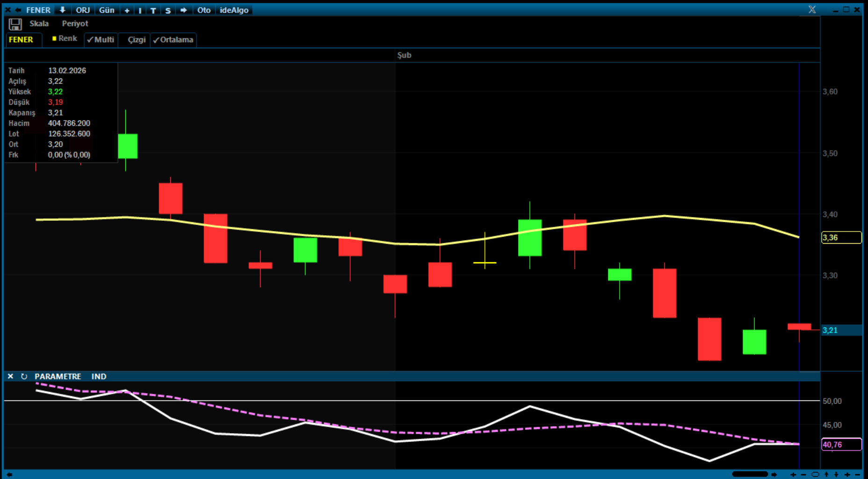
Task: Click the right arrow icon before Oto
Action: click(183, 10)
